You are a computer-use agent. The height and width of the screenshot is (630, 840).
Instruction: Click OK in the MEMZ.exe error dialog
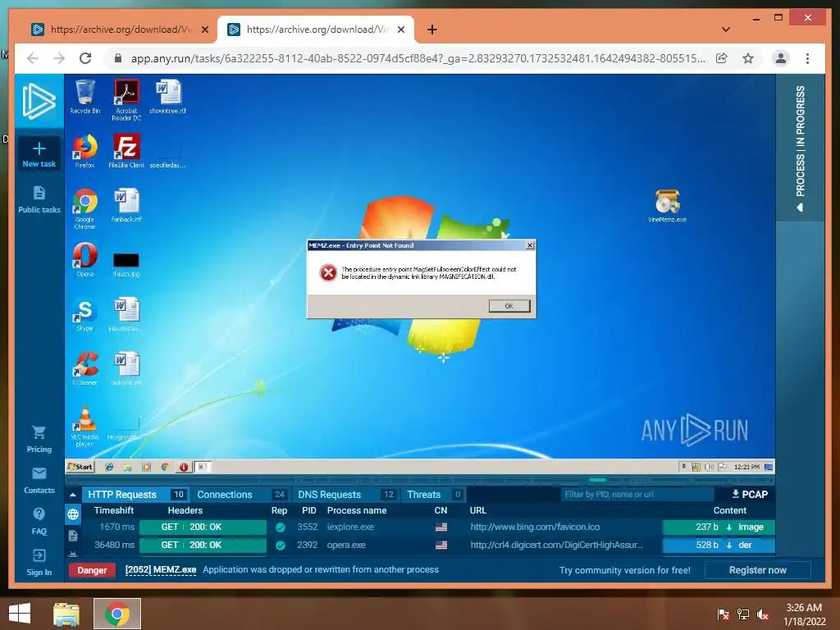pos(509,306)
